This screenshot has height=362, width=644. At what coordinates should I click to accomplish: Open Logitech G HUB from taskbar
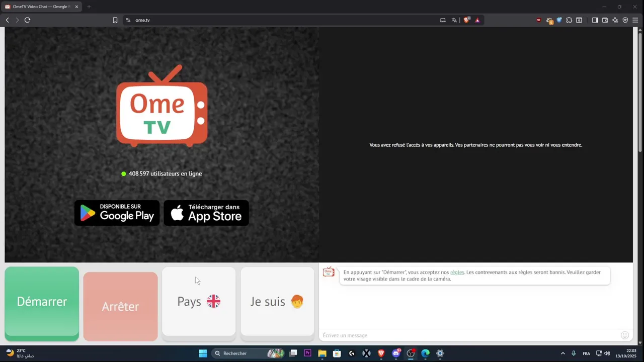[352, 353]
